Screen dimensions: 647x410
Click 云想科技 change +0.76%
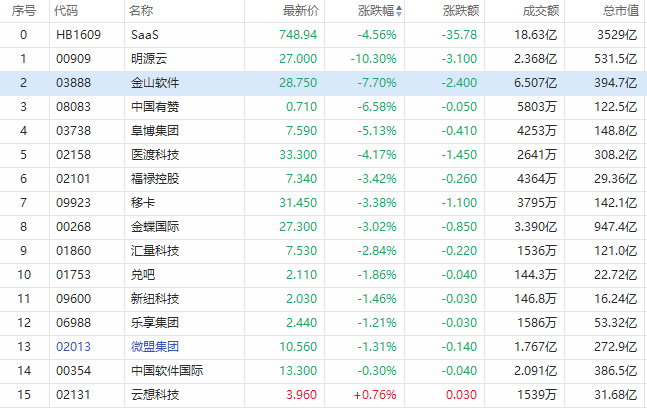(375, 394)
